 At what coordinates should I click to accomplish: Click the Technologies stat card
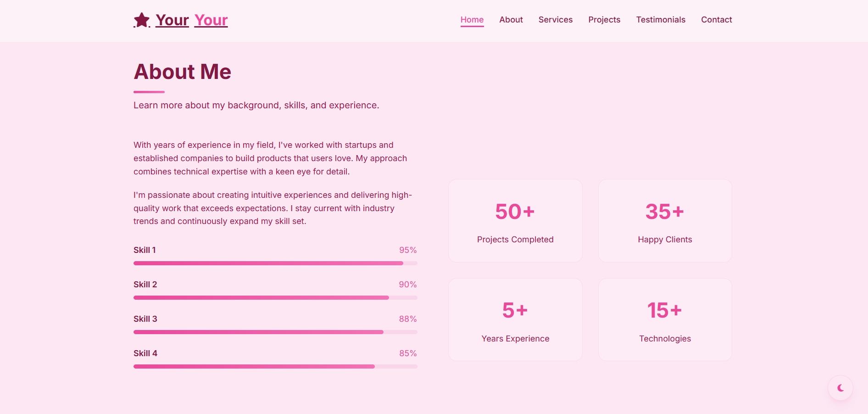665,320
